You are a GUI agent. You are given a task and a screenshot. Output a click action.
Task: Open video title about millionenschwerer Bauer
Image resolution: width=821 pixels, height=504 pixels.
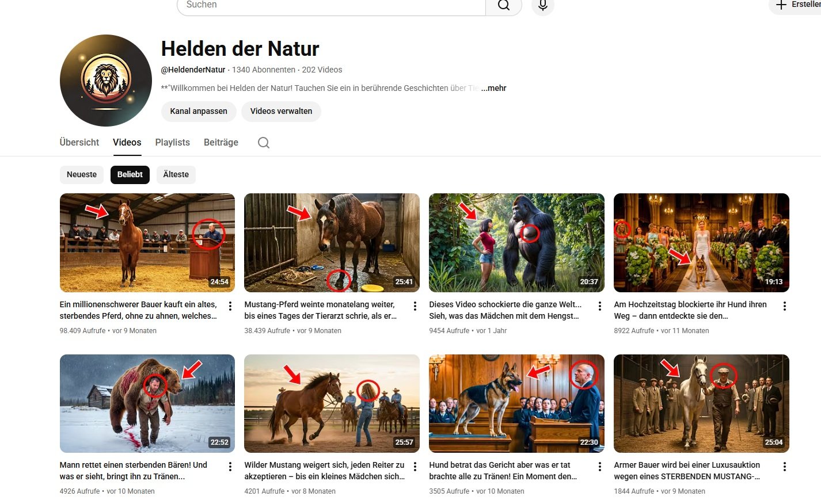click(x=139, y=310)
